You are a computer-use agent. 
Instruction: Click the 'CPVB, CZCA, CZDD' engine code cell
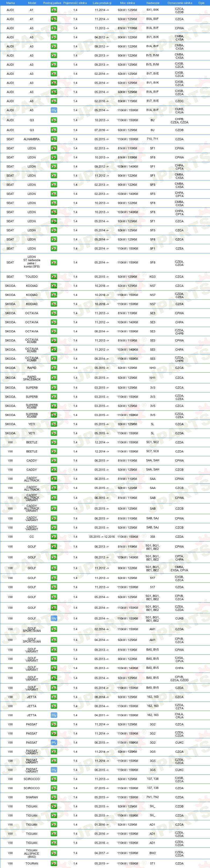pos(179,678)
